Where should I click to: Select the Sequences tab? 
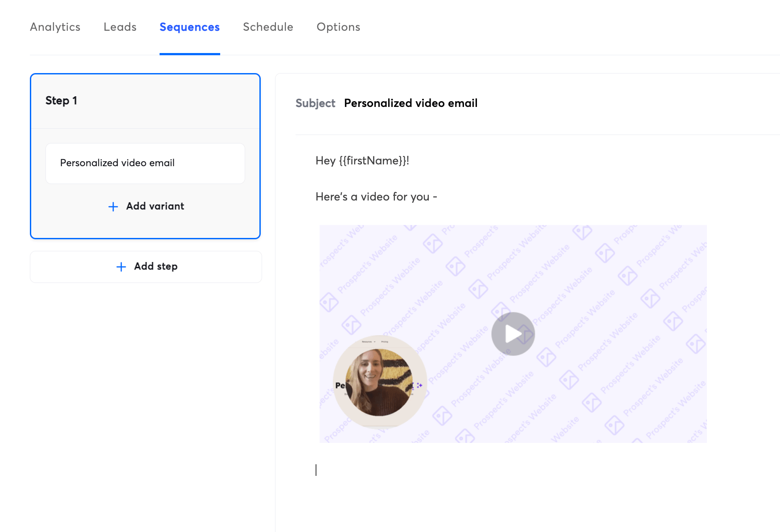coord(189,27)
